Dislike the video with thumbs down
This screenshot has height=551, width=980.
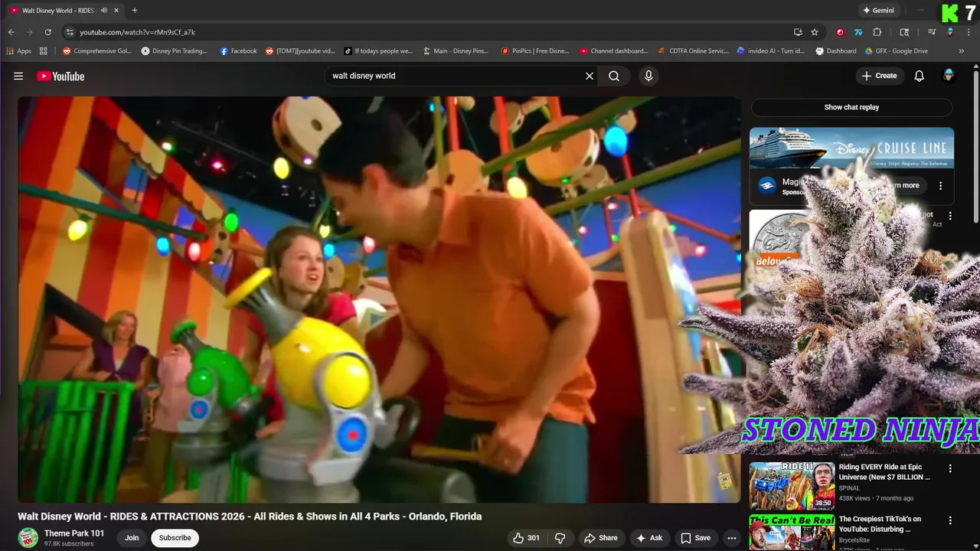coord(560,538)
